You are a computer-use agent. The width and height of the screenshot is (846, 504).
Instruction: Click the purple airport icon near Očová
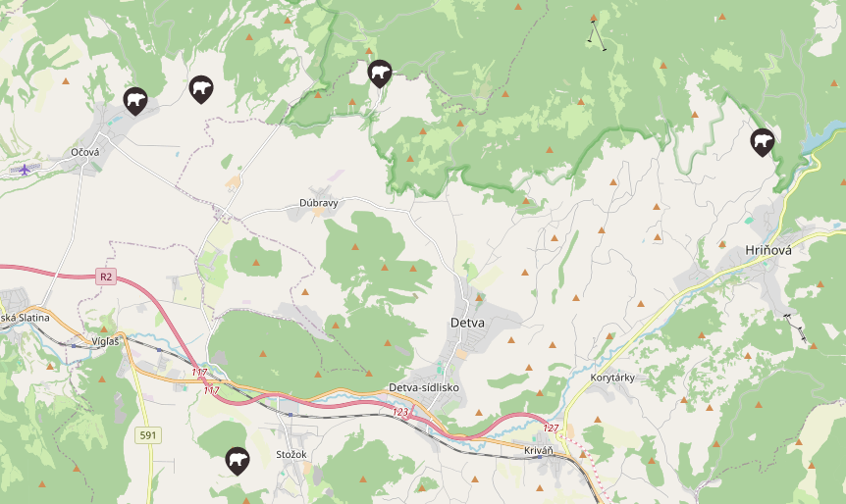[x=25, y=170]
